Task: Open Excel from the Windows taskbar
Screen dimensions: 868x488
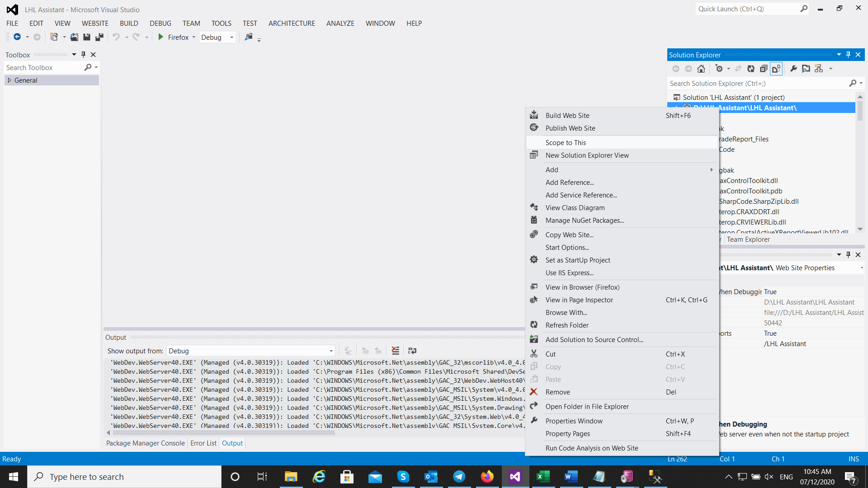Action: [543, 477]
